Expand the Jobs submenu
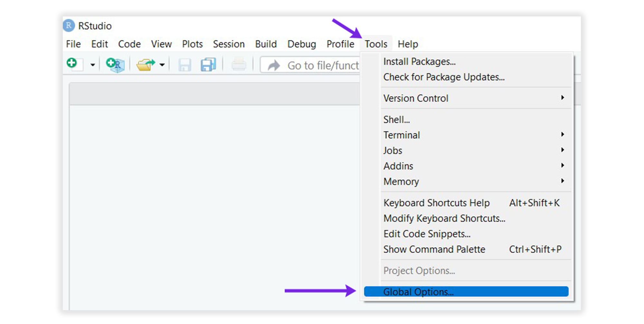The height and width of the screenshot is (324, 644). [466, 150]
